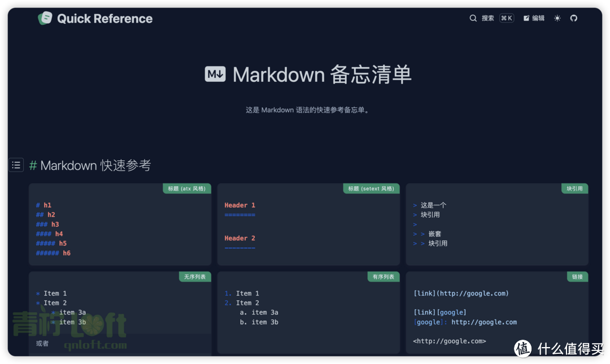Open the 搜索 search box
This screenshot has width=610, height=364.
(492, 18)
